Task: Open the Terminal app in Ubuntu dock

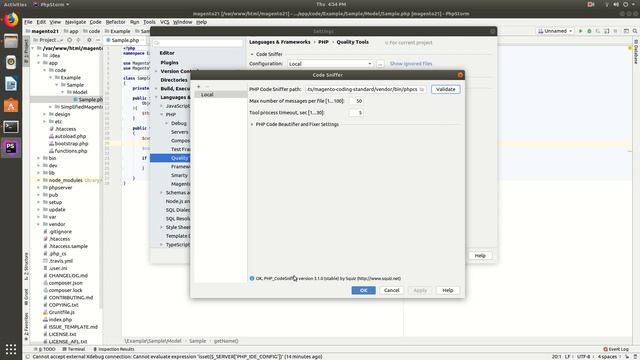Action: pyautogui.click(x=11, y=127)
